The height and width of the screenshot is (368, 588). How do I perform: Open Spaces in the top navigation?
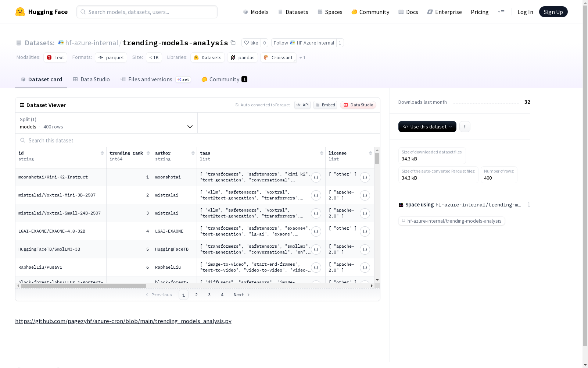(330, 12)
